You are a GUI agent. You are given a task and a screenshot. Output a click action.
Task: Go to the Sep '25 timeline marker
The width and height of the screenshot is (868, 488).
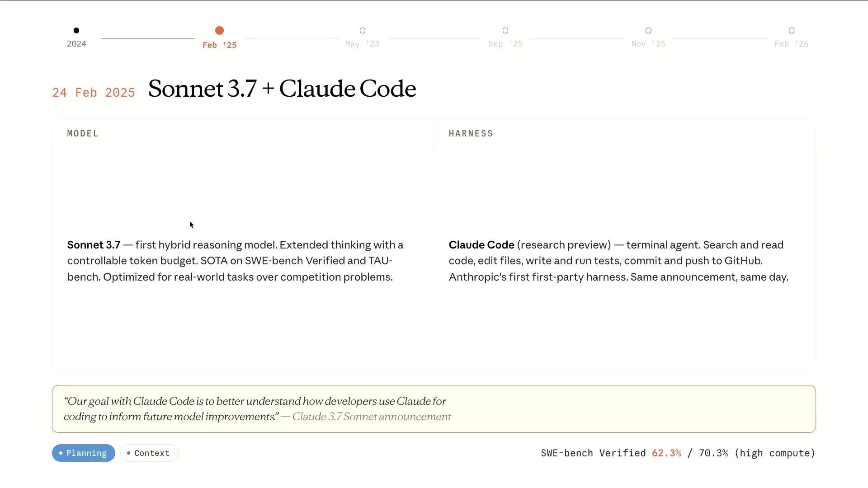pos(505,31)
